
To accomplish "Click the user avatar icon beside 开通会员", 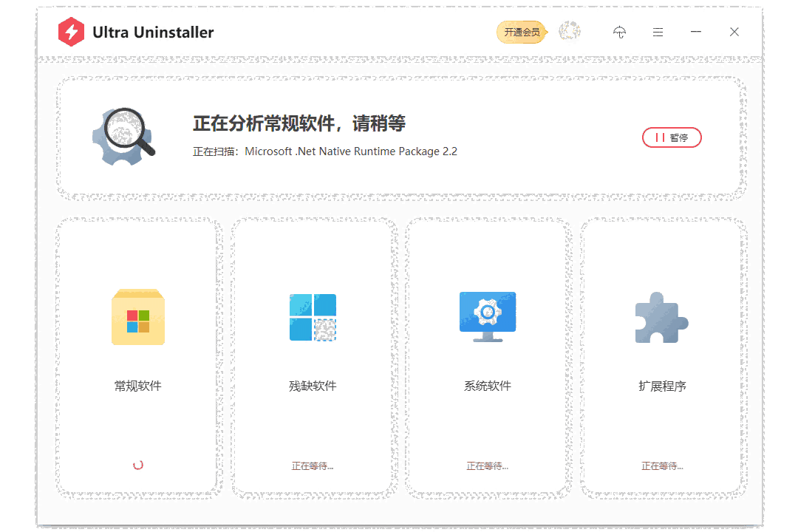I will pyautogui.click(x=569, y=32).
